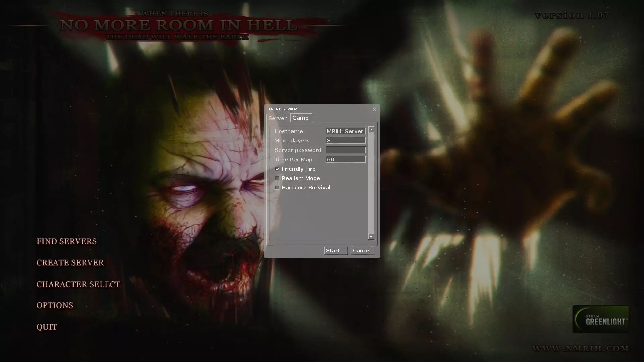Open the Options menu item
Screen dimensions: 644x362
point(55,305)
